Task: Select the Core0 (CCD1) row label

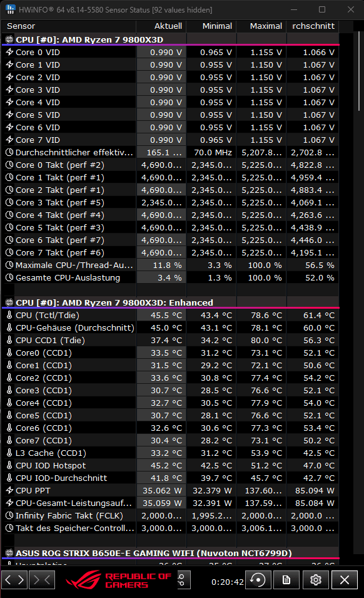Action: click(44, 353)
